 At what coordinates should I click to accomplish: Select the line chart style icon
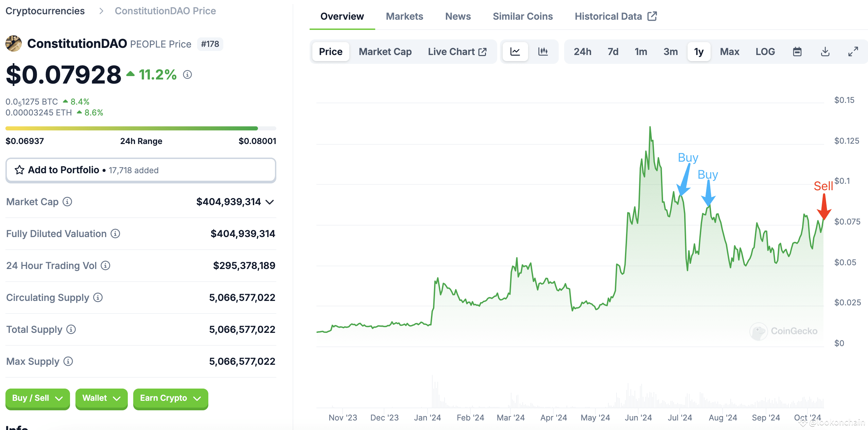tap(515, 51)
